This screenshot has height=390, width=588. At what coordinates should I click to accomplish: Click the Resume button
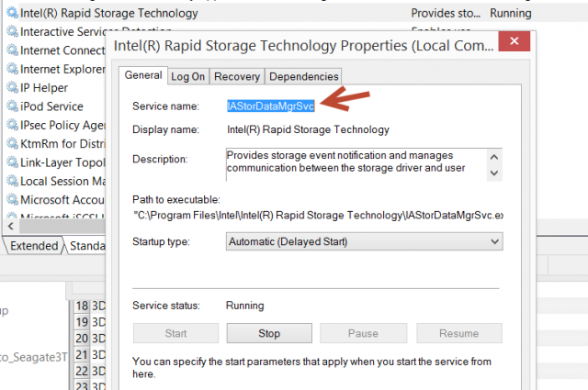(459, 333)
